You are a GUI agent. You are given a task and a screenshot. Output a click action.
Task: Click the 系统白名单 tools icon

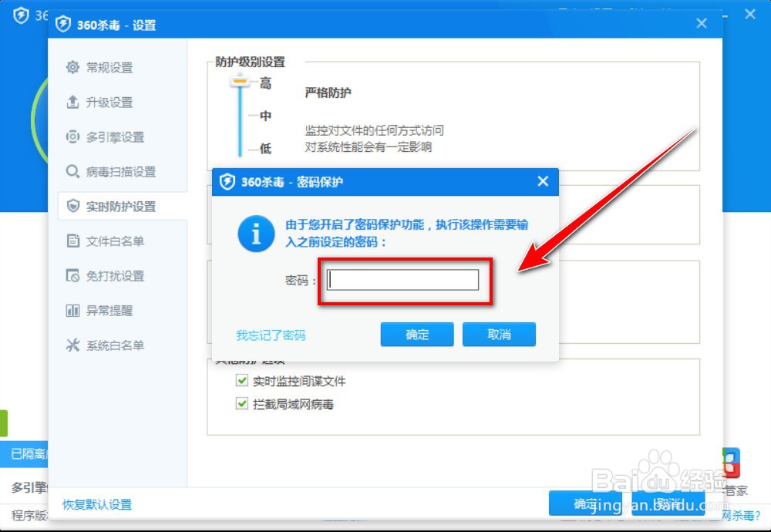(x=72, y=345)
